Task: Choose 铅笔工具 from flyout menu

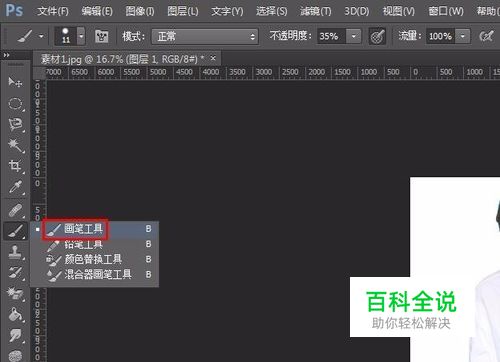Action: 95,244
